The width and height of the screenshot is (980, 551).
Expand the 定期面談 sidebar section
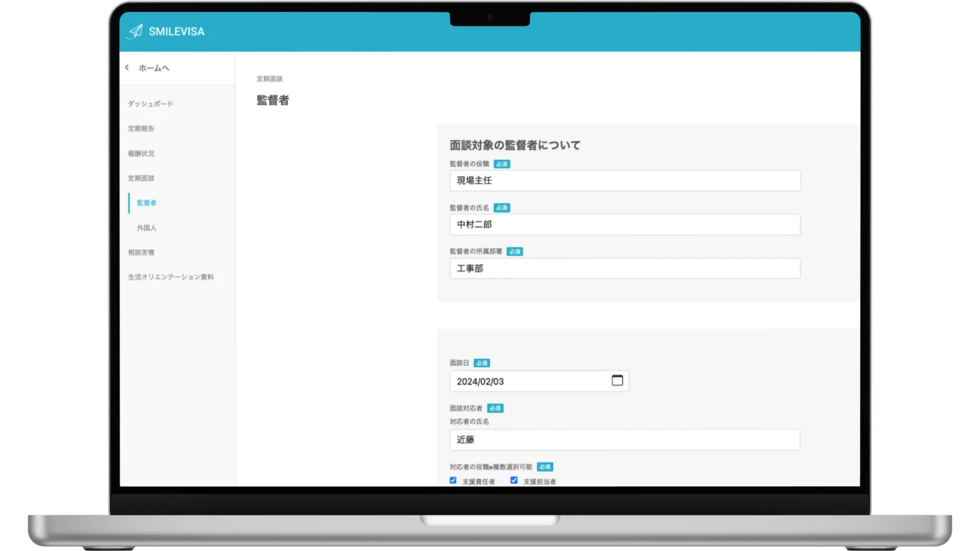[141, 178]
